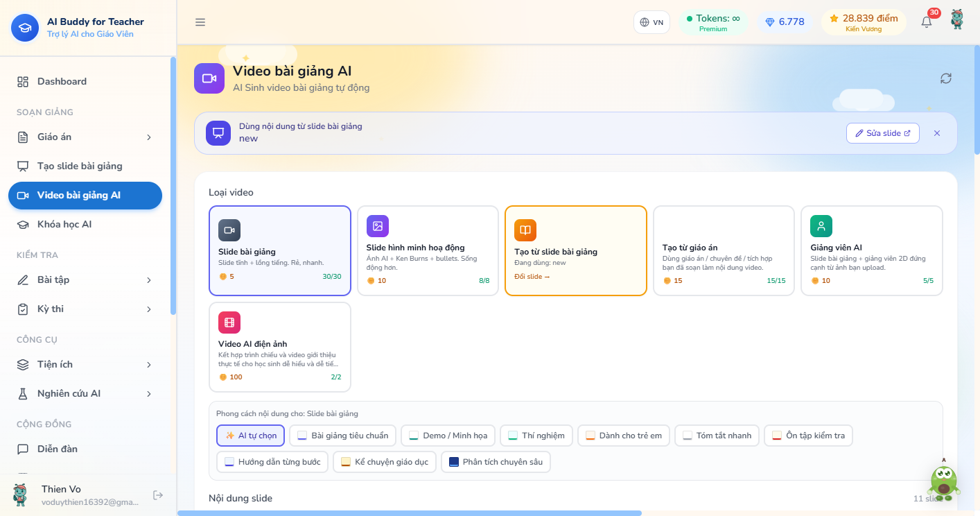Choose Dành cho trẻ em style

(x=624, y=436)
